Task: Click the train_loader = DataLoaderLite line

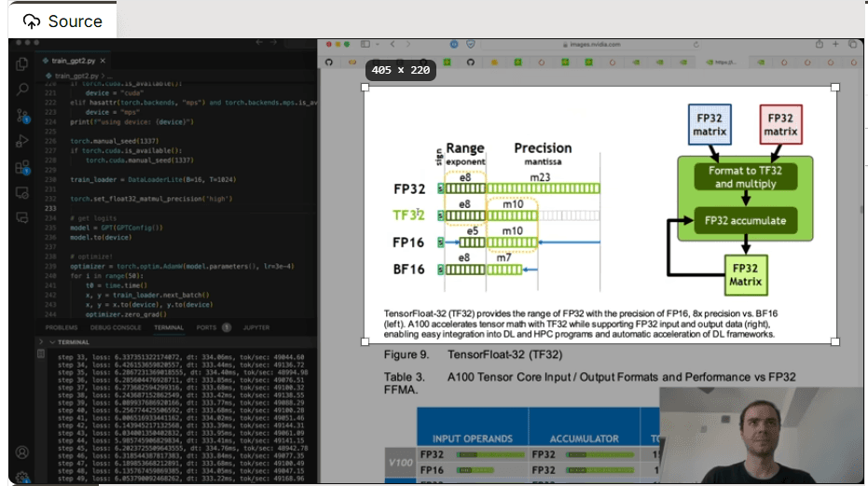Action: (153, 179)
